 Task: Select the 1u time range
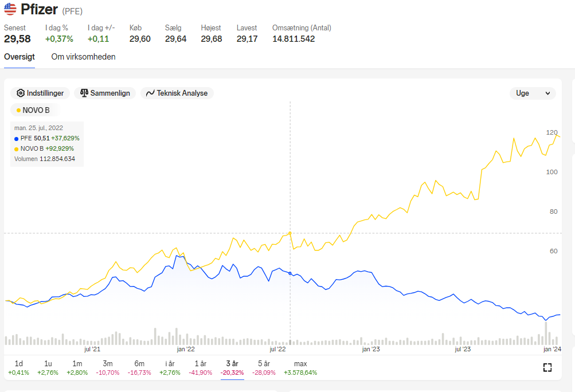[48, 368]
